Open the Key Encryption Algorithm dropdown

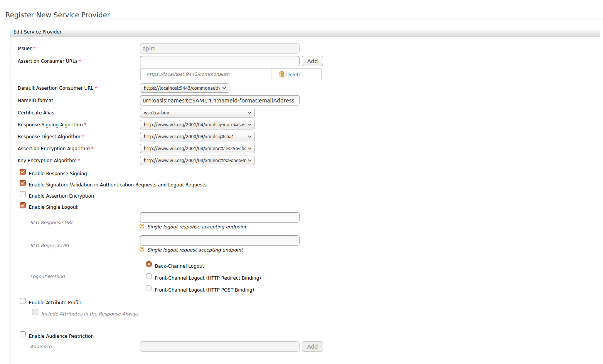pyautogui.click(x=197, y=160)
